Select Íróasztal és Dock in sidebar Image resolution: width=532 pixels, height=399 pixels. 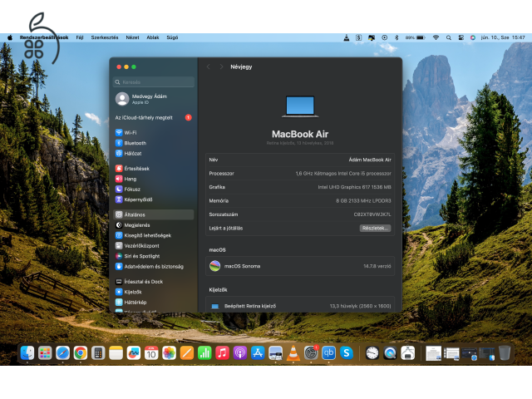[x=153, y=282]
